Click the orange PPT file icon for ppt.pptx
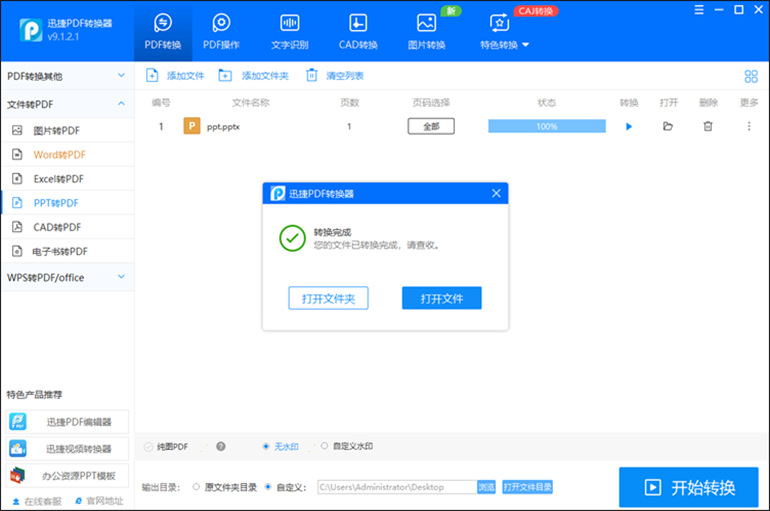Image resolution: width=770 pixels, height=511 pixels. (x=192, y=126)
